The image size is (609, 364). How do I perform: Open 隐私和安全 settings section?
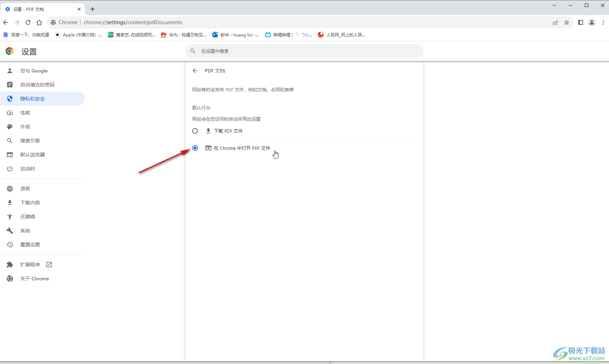(x=42, y=99)
